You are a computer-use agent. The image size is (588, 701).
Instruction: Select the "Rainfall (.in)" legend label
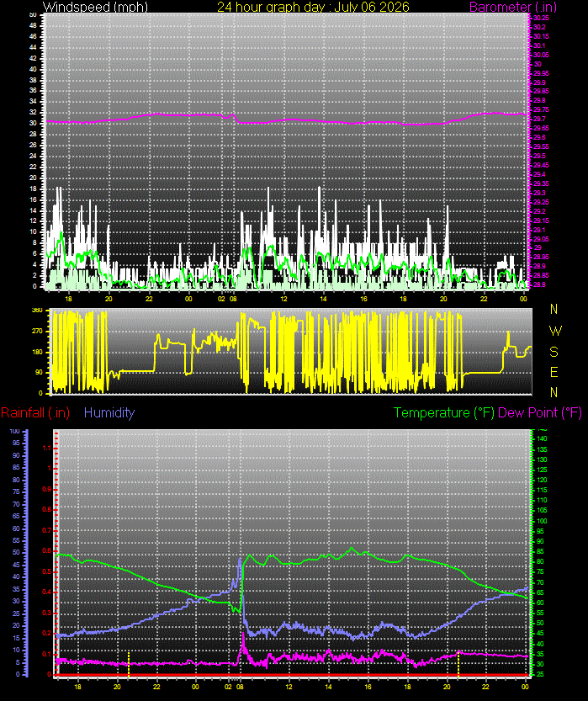click(35, 412)
